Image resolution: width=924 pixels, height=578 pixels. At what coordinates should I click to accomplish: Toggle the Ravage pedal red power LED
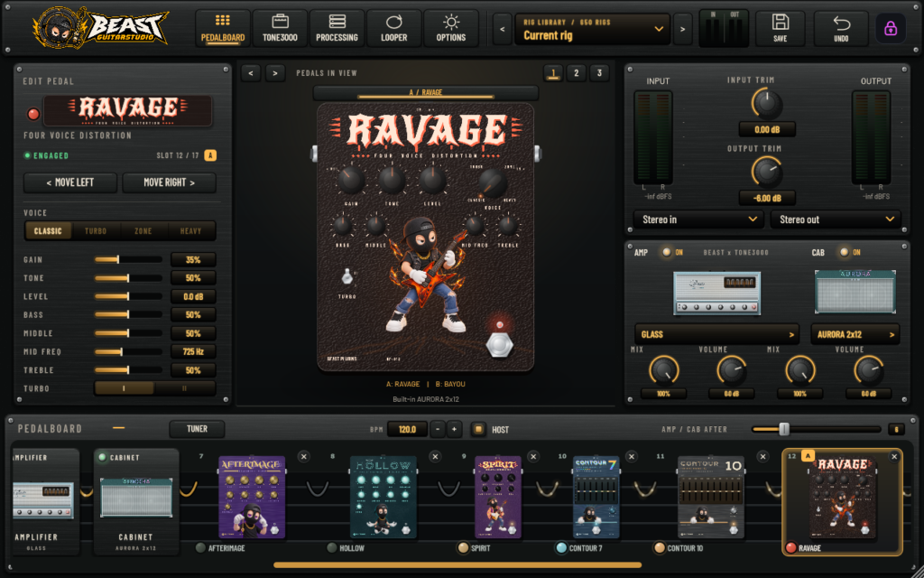pyautogui.click(x=33, y=114)
